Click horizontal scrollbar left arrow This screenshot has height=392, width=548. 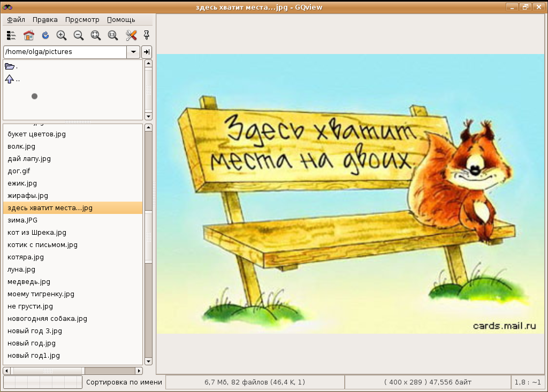pyautogui.click(x=6, y=371)
